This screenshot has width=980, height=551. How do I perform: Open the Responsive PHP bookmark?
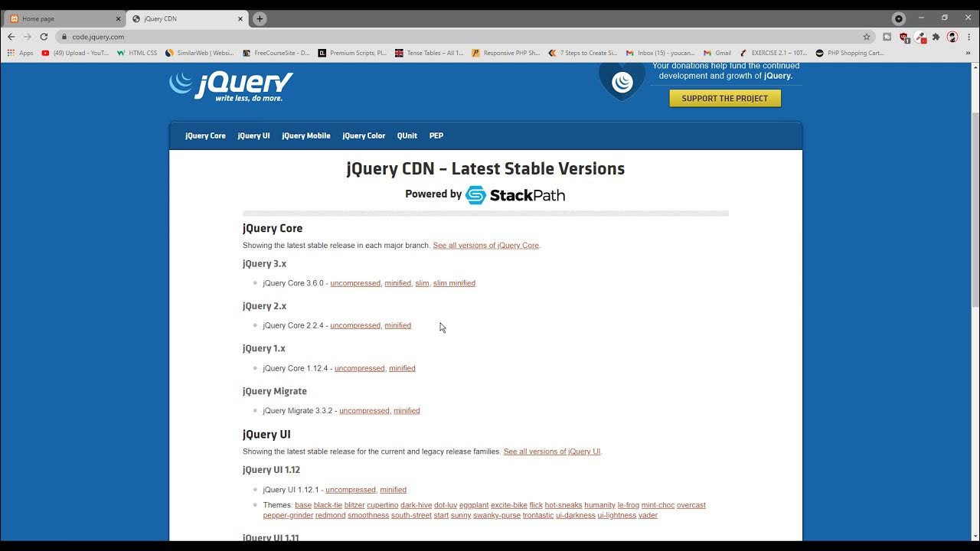506,53
